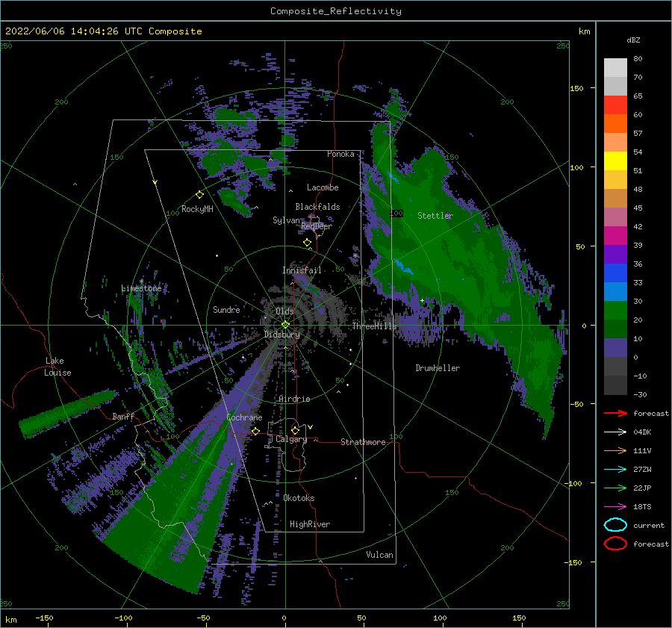Click the yellow diamond marker near RedDeer
Viewport: 672px width, 628px height.
click(x=307, y=243)
